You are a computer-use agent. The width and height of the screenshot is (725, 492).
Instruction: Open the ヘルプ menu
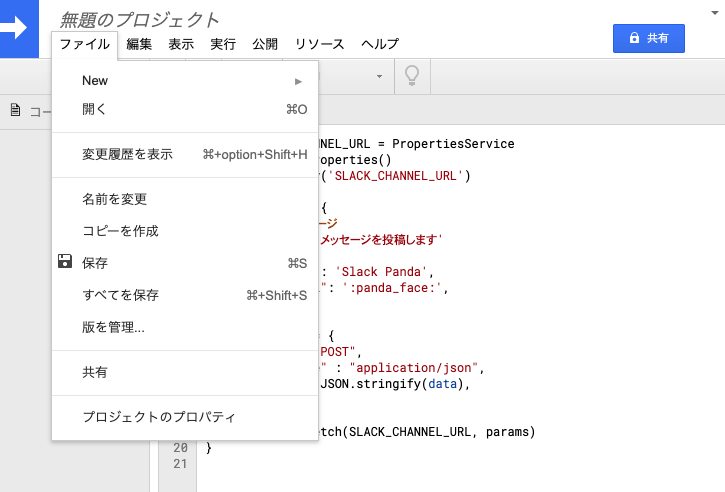pos(380,44)
